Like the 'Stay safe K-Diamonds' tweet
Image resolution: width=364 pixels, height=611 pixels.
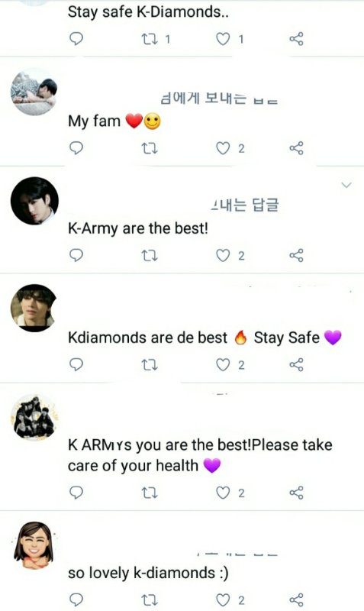pos(223,39)
